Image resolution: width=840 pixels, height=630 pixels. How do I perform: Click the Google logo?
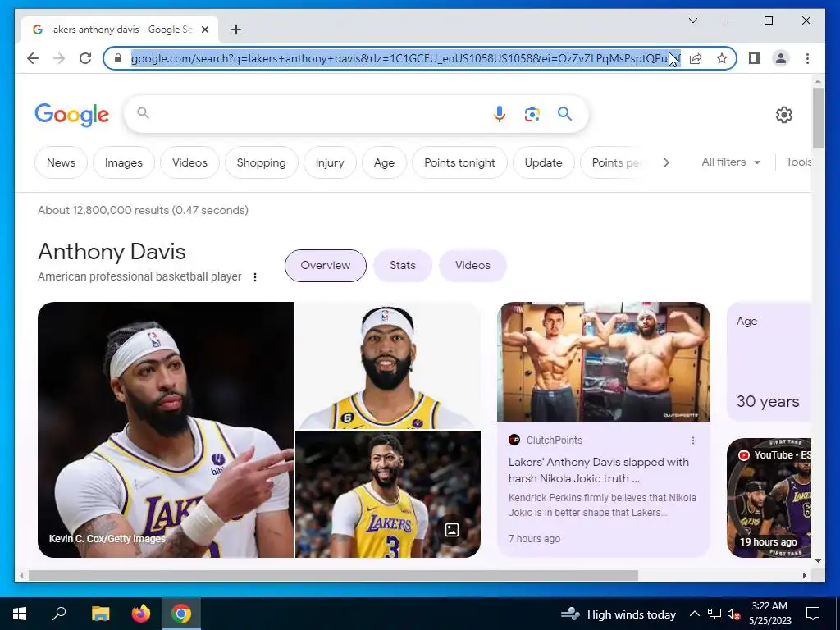(x=72, y=115)
